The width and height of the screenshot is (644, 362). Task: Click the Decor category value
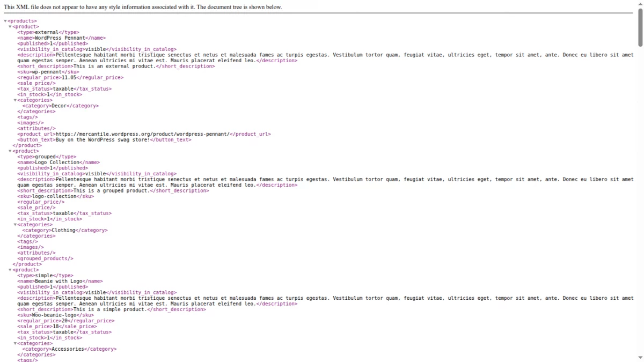59,106
